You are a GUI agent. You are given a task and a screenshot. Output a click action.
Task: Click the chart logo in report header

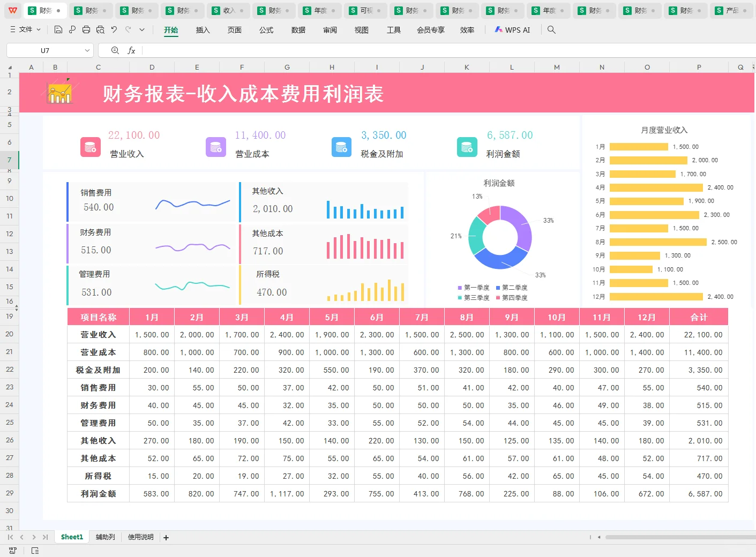coord(59,92)
